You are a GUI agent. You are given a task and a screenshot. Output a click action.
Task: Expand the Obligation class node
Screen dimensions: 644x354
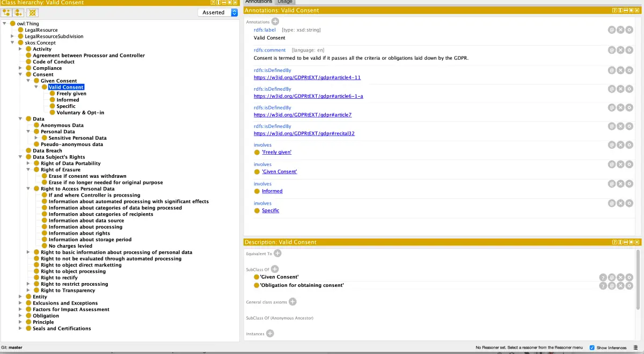click(21, 316)
